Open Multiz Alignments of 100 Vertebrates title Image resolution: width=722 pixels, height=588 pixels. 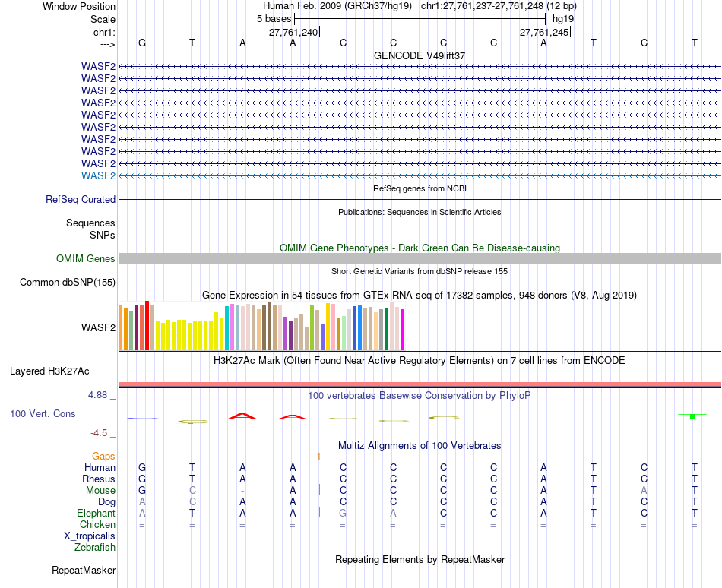tap(420, 445)
